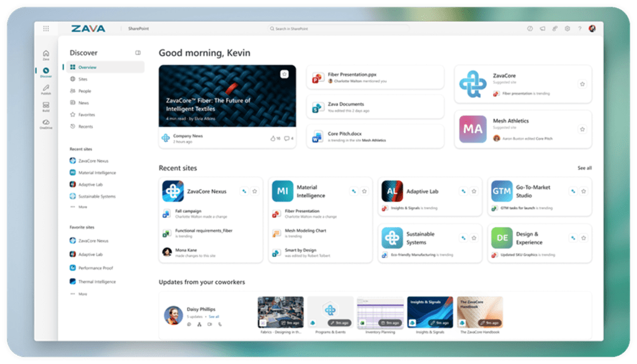Open Inventory Planning thumbnail
The height and width of the screenshot is (364, 637).
[380, 312]
